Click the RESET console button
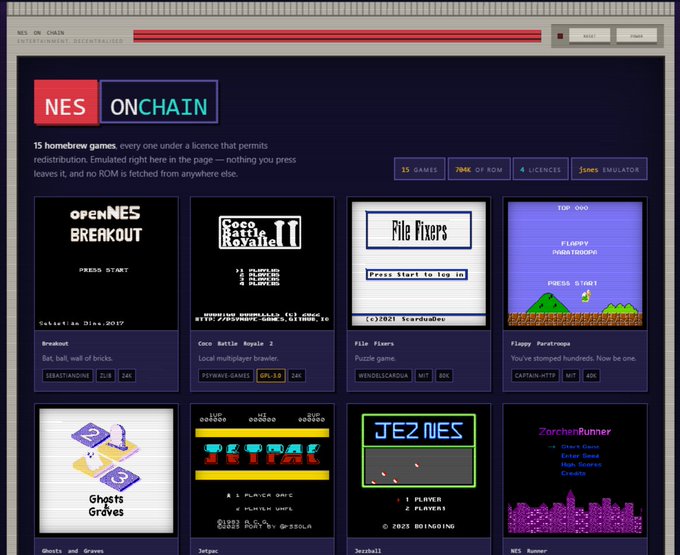Viewport: 680px width, 555px height. pos(589,36)
